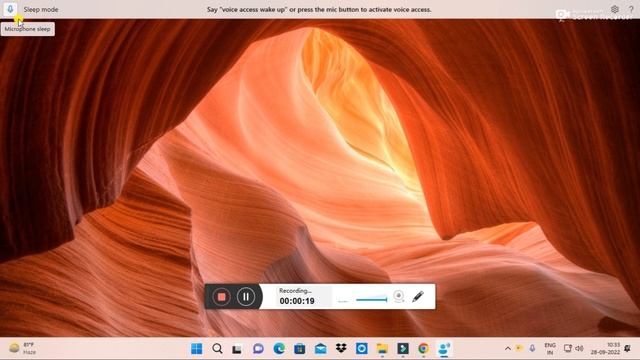Switch the ENG IN input language
The image size is (640, 360).
coord(550,349)
